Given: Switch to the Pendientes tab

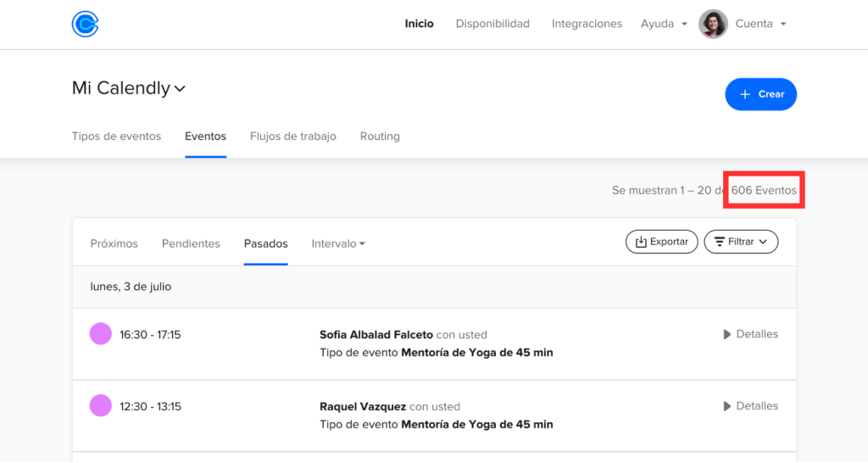Looking at the screenshot, I should (191, 243).
